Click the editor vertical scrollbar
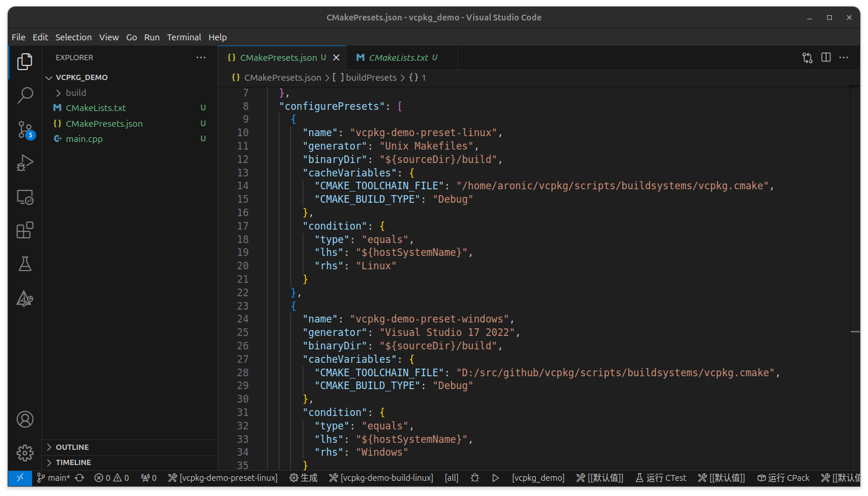The width and height of the screenshot is (868, 496). click(855, 278)
